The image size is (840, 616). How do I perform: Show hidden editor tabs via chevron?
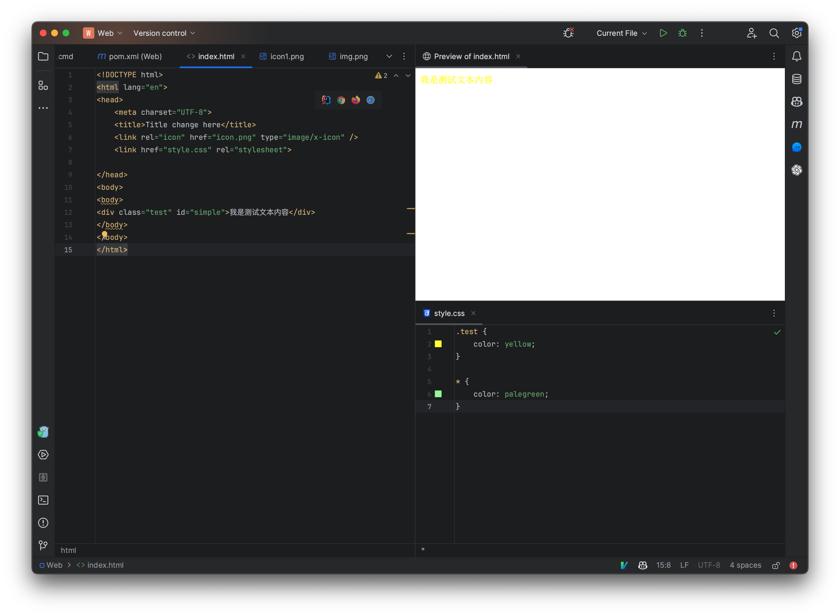389,56
